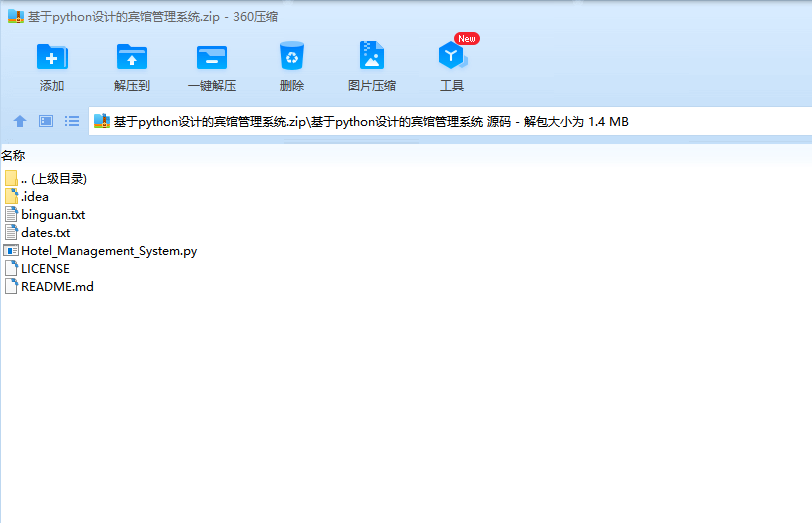Click the parent directory folder icon
Screen dimensions: 812x523
[11, 178]
